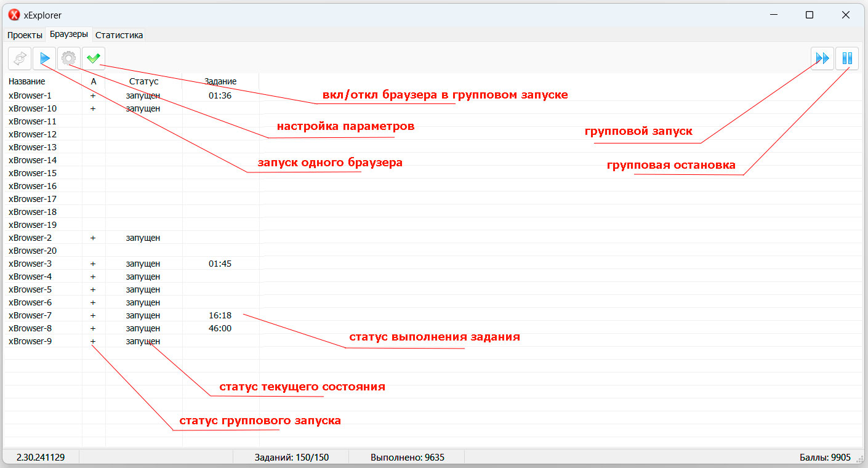Screen dimensions: 868x468
Task: Click Баллы: 9905 in status bar
Action: tap(825, 458)
